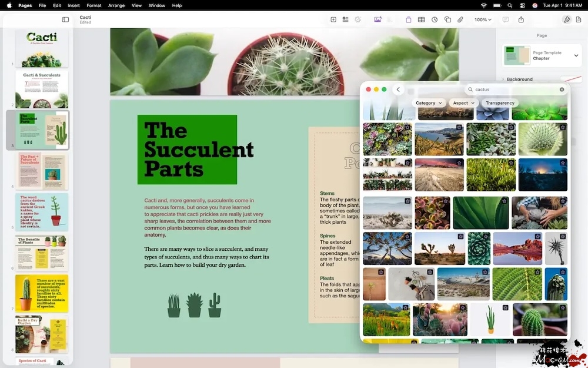
Task: Click the Comment icon in toolbar
Action: (505, 19)
